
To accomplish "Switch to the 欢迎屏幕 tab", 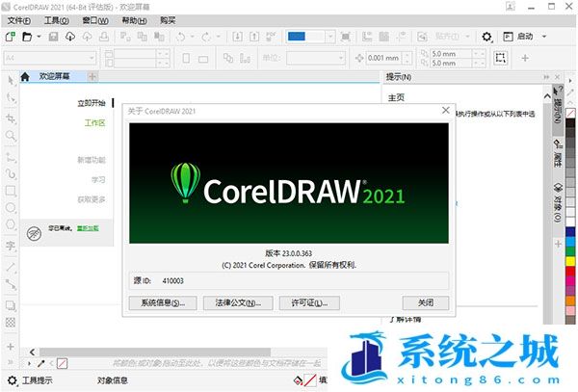I will [54, 76].
